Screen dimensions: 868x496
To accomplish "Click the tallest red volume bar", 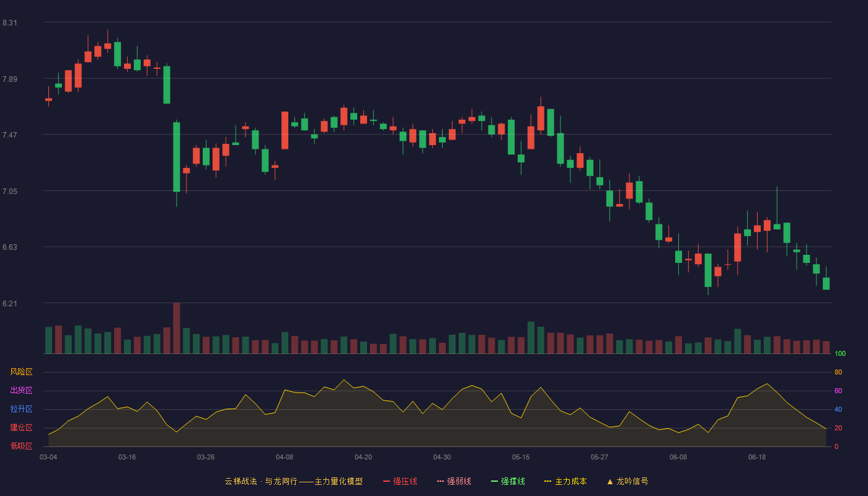I will click(177, 328).
